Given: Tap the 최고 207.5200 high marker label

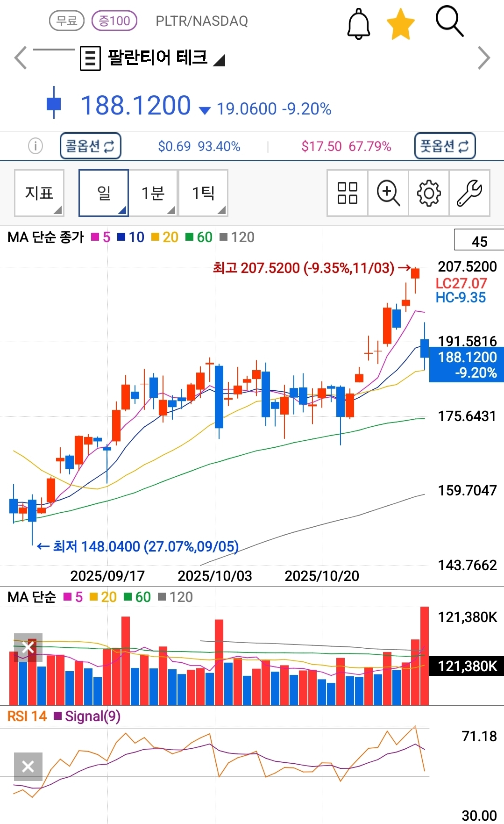Looking at the screenshot, I should pos(304,268).
